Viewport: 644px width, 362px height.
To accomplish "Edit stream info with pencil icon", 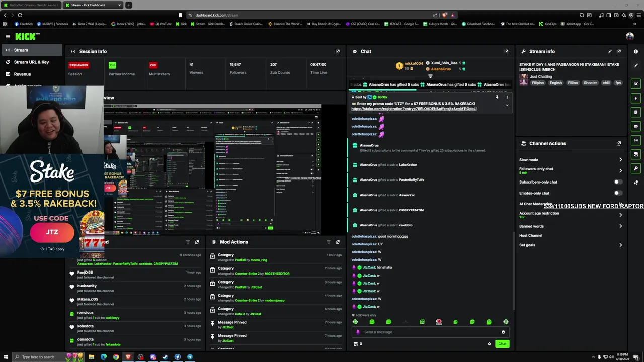I will click(610, 51).
